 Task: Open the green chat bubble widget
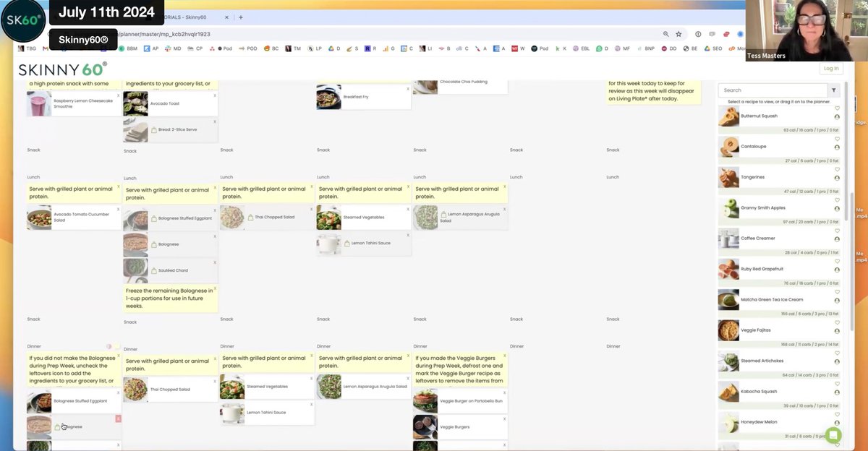833,434
